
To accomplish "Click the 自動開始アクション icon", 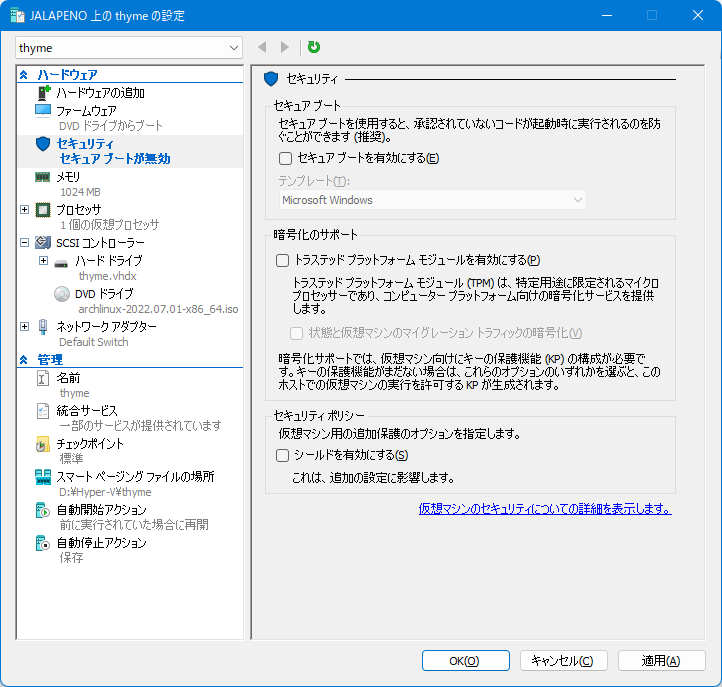I will click(43, 510).
